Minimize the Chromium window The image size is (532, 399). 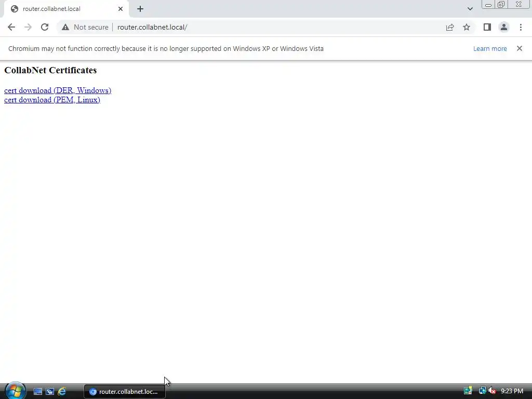(x=488, y=5)
